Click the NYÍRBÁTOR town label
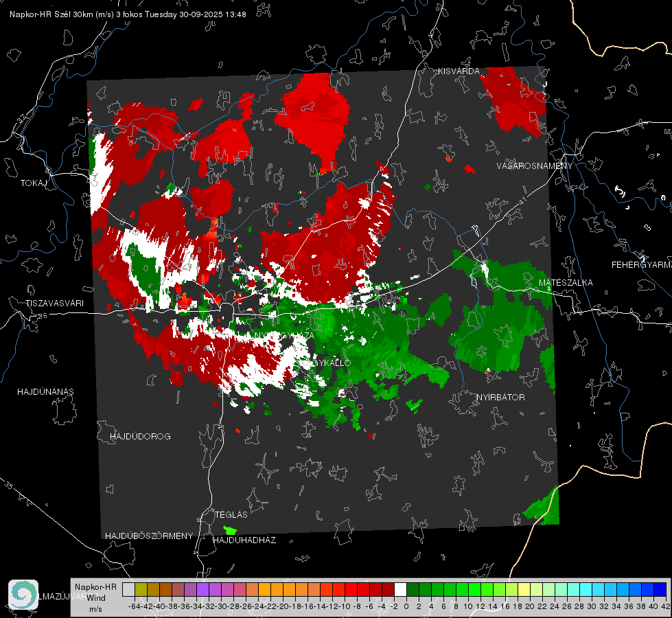This screenshot has height=618, width=672. pyautogui.click(x=500, y=397)
